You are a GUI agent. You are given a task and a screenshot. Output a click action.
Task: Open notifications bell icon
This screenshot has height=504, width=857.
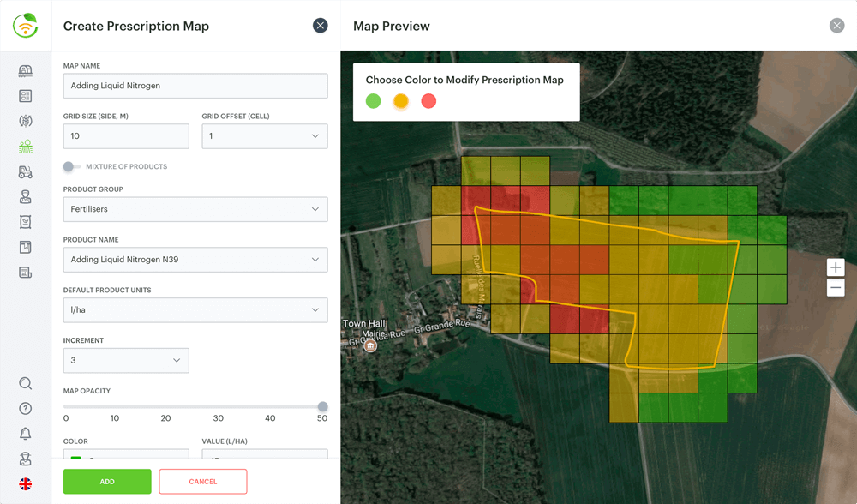[x=26, y=434]
